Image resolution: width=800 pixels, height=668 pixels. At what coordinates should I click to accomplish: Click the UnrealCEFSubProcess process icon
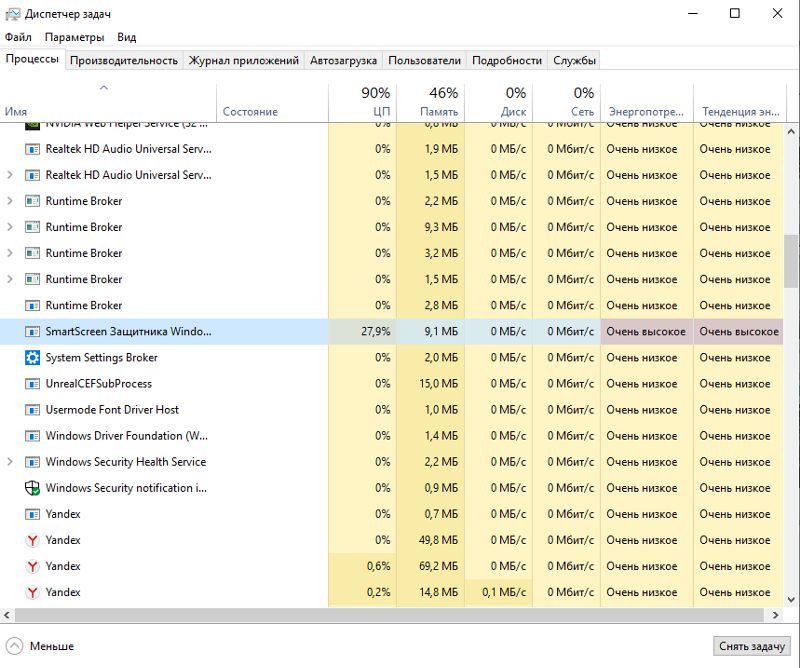point(32,384)
